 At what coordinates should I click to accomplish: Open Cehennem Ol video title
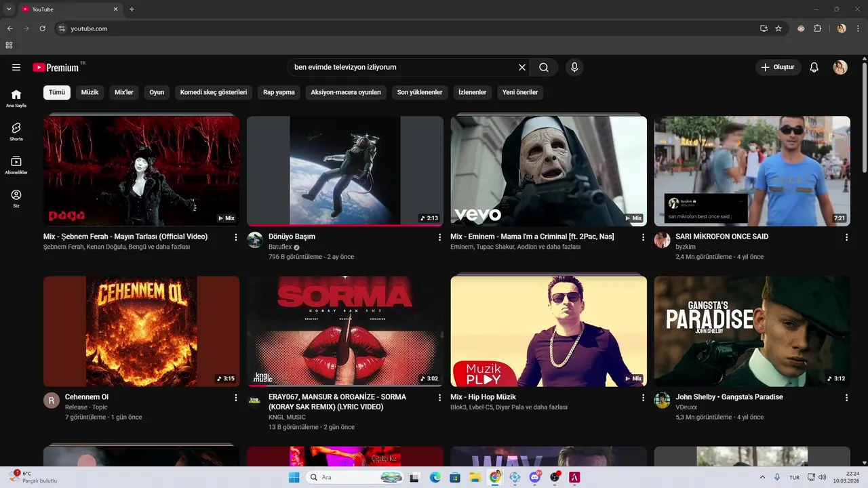tap(87, 396)
